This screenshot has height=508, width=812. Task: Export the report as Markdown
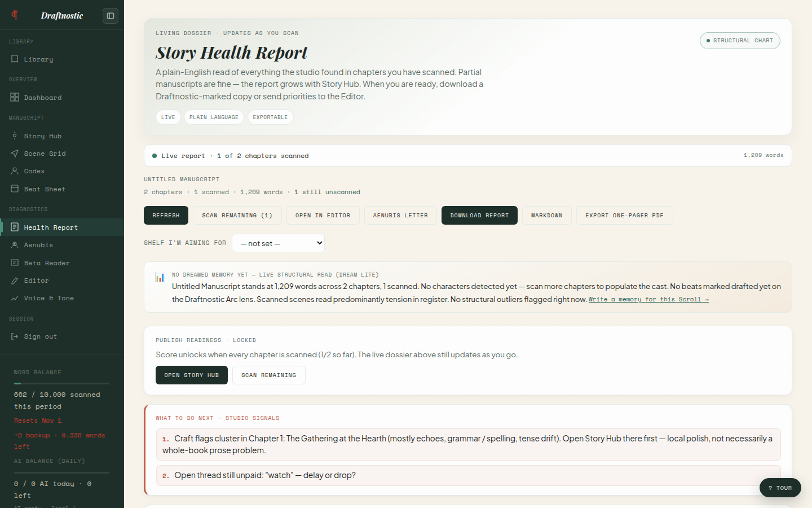(x=546, y=215)
